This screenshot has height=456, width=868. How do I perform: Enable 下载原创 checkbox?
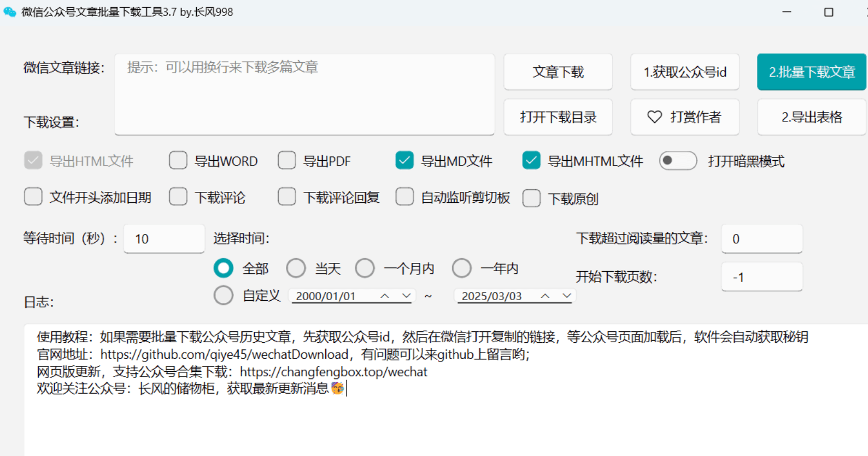(x=531, y=198)
